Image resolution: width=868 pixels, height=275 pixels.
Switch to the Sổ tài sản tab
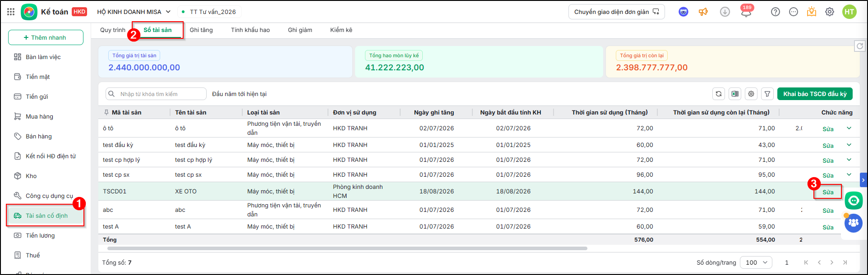click(x=157, y=30)
